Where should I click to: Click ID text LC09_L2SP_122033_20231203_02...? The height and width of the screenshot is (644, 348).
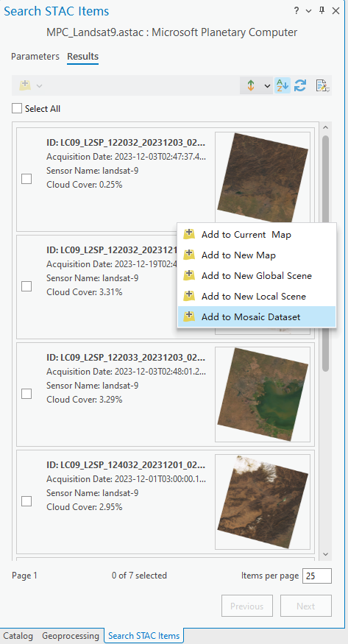tap(126, 358)
